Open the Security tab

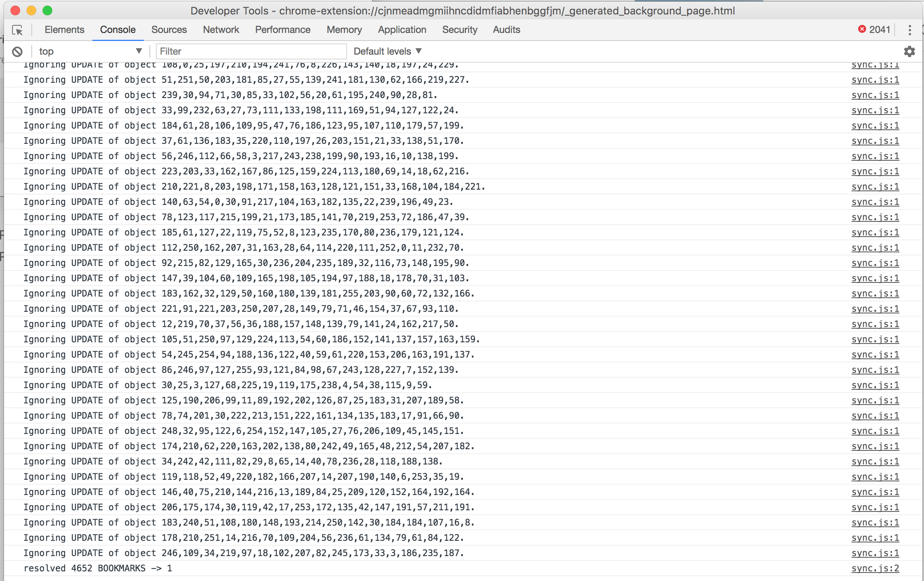coord(460,30)
